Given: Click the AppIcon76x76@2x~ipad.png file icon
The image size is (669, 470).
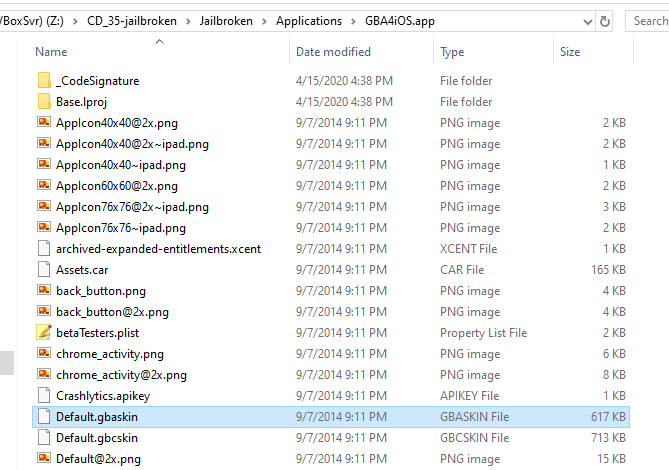Looking at the screenshot, I should [44, 206].
